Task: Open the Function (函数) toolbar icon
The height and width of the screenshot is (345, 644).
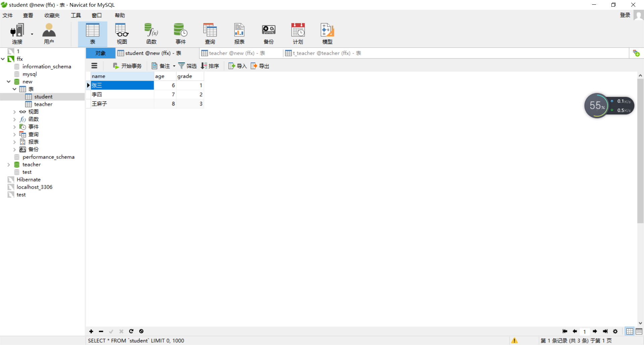Action: click(151, 33)
